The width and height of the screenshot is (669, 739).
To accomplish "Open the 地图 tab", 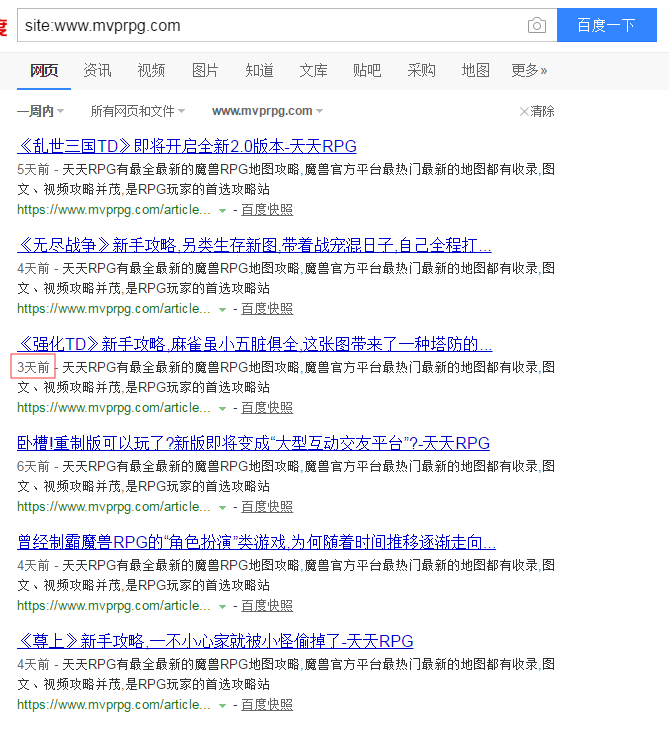I will point(475,71).
